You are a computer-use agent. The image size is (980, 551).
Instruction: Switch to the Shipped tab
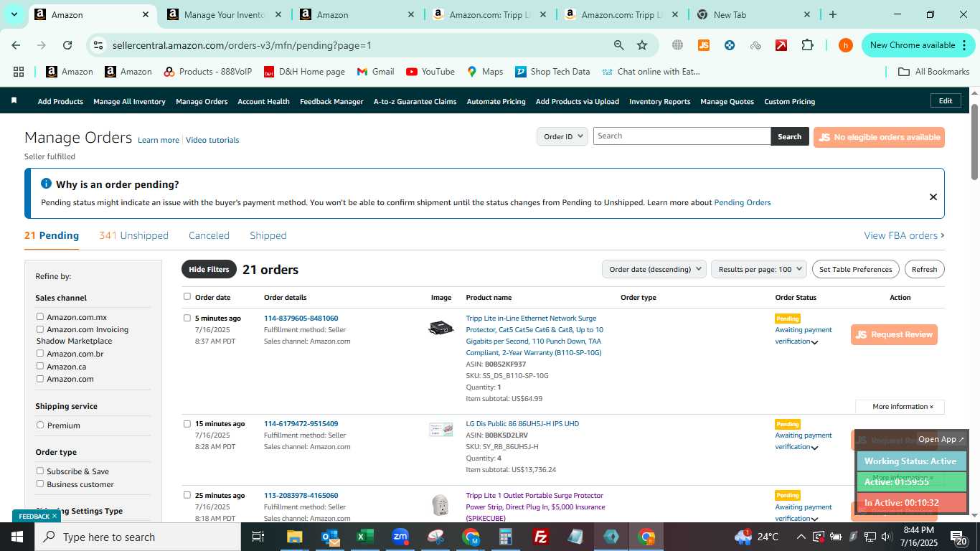point(268,235)
